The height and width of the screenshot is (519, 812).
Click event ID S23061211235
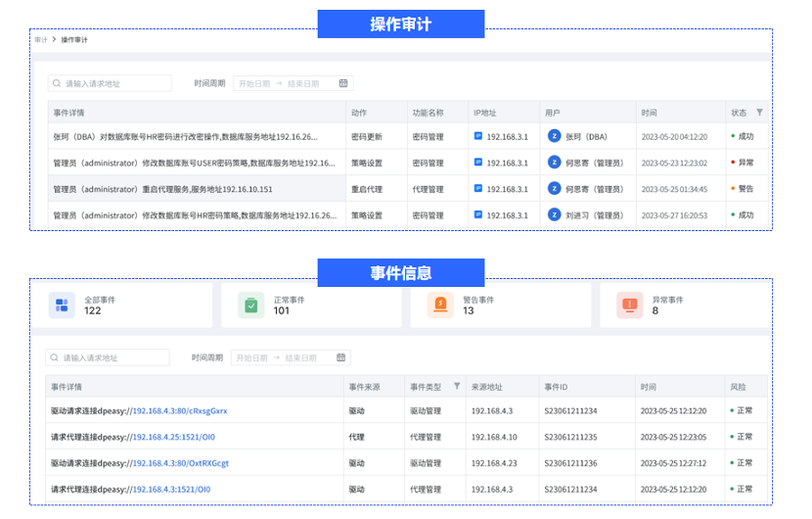pos(570,437)
